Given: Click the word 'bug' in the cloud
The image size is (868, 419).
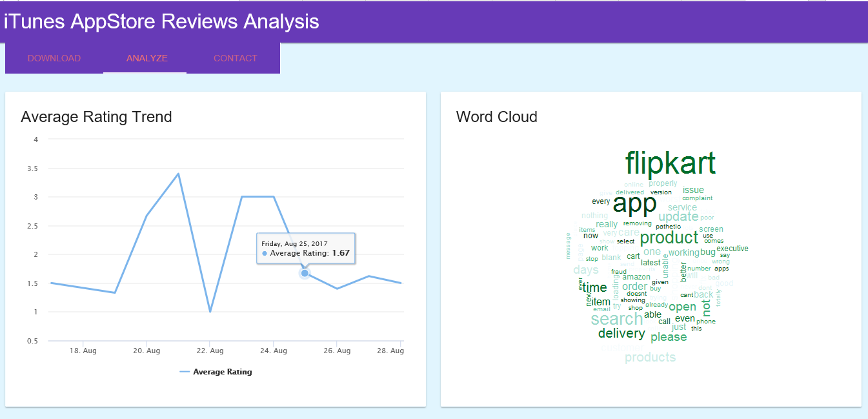Looking at the screenshot, I should pos(708,252).
